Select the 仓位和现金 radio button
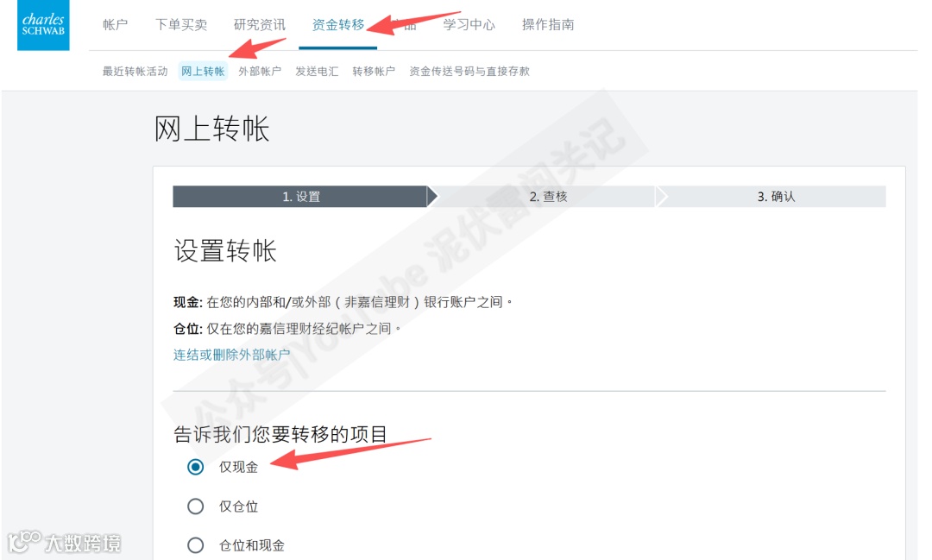Image resolution: width=932 pixels, height=560 pixels. coord(196,545)
